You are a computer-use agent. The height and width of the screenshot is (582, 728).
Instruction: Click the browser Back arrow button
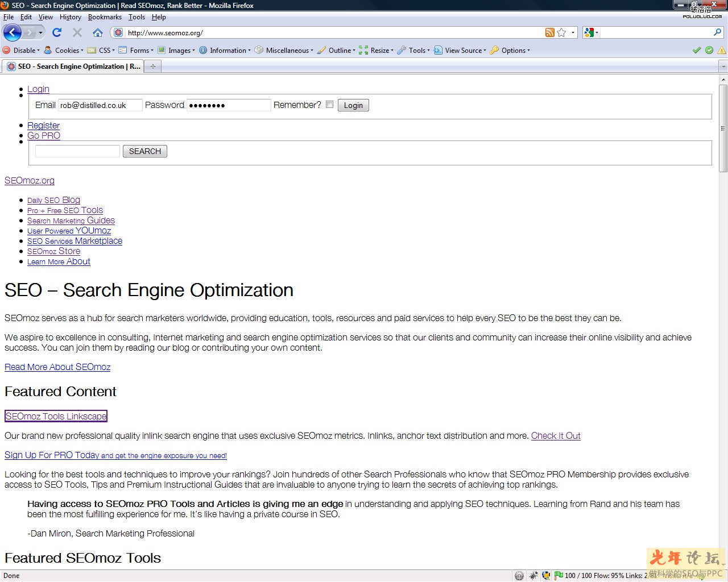(x=13, y=32)
